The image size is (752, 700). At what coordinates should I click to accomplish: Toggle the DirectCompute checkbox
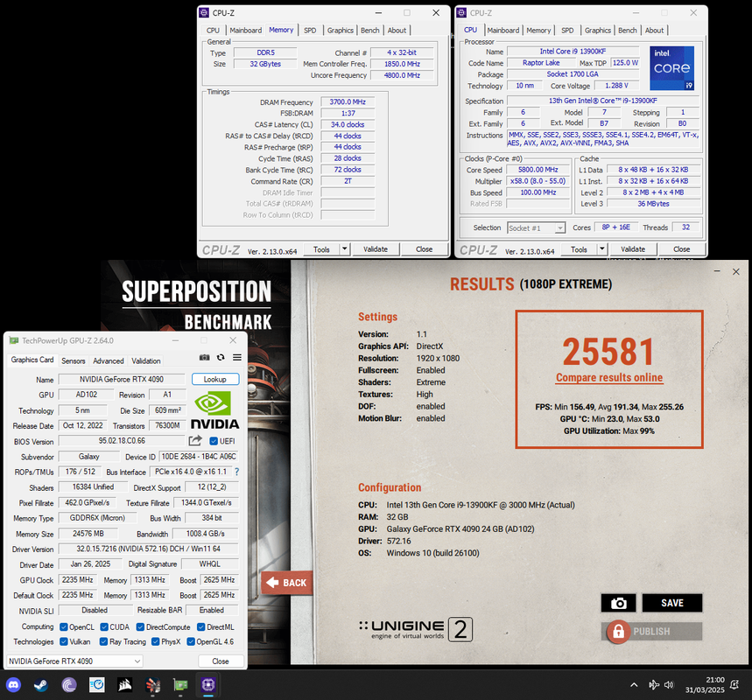click(x=140, y=627)
